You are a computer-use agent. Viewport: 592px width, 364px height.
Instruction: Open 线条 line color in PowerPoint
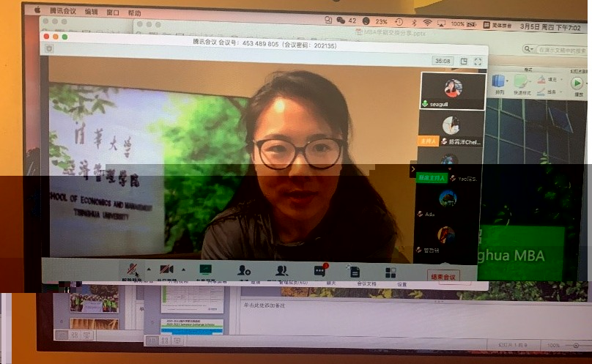[x=546, y=91]
